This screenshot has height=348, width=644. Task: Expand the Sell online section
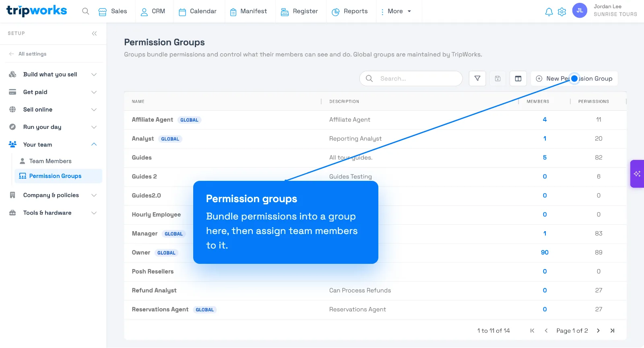click(94, 110)
